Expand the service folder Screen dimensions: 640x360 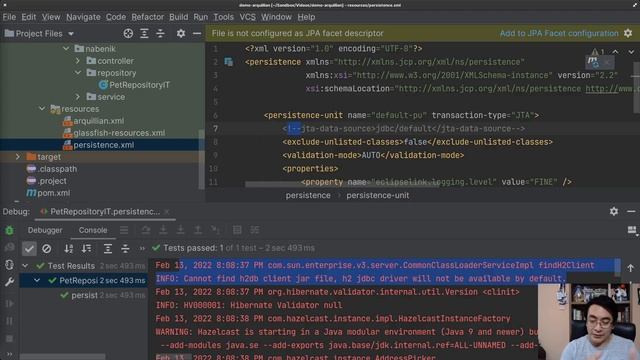78,97
